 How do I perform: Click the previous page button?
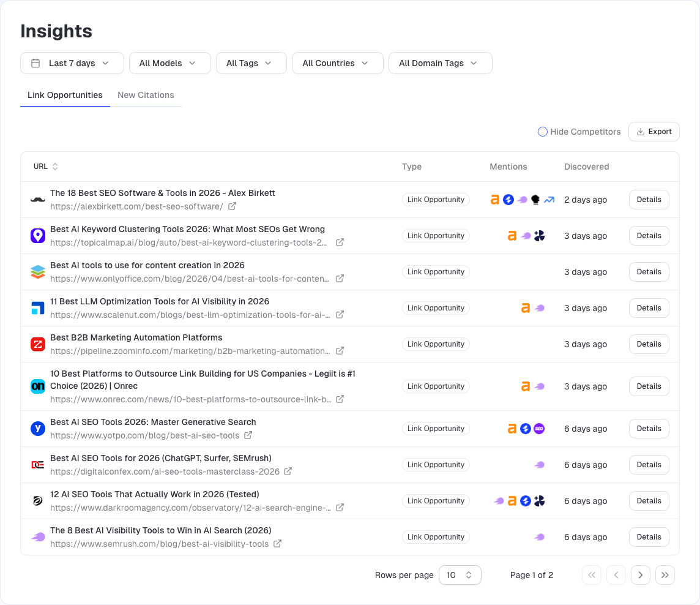click(616, 575)
